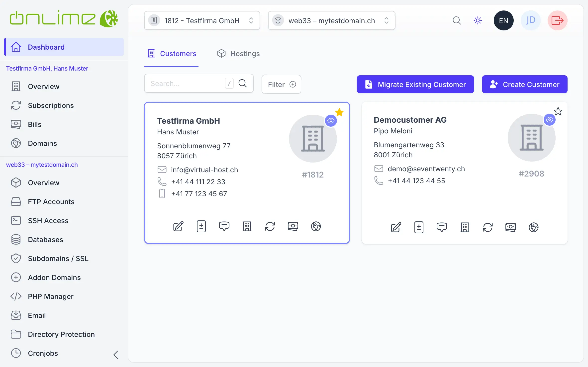Viewport: 588px width, 367px height.
Task: Click the JD user avatar
Action: point(530,20)
